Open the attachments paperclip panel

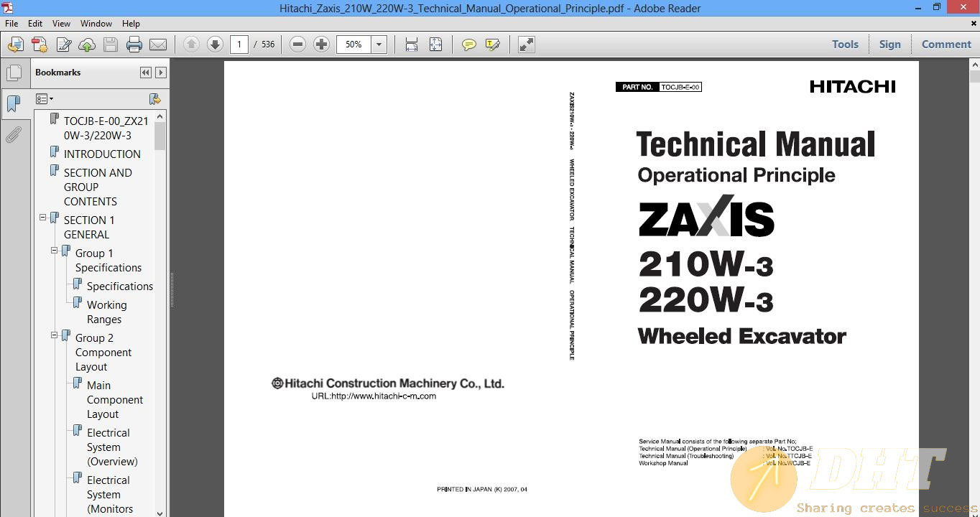[x=14, y=135]
